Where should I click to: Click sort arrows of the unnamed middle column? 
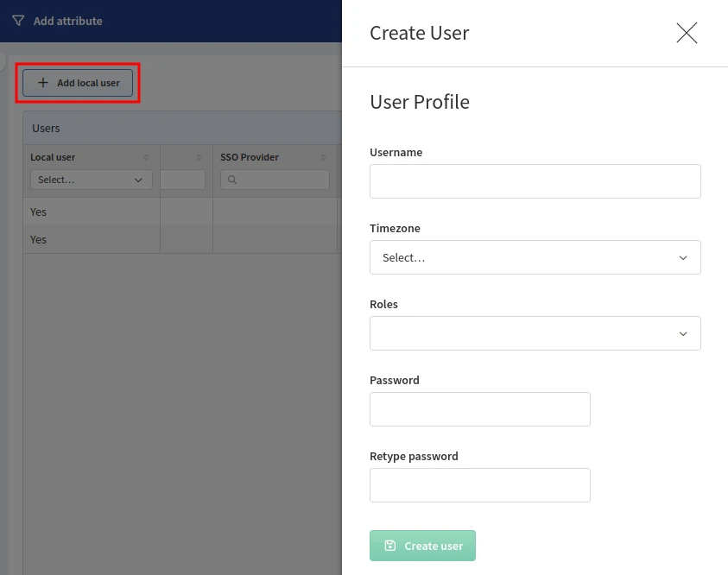pyautogui.click(x=199, y=157)
